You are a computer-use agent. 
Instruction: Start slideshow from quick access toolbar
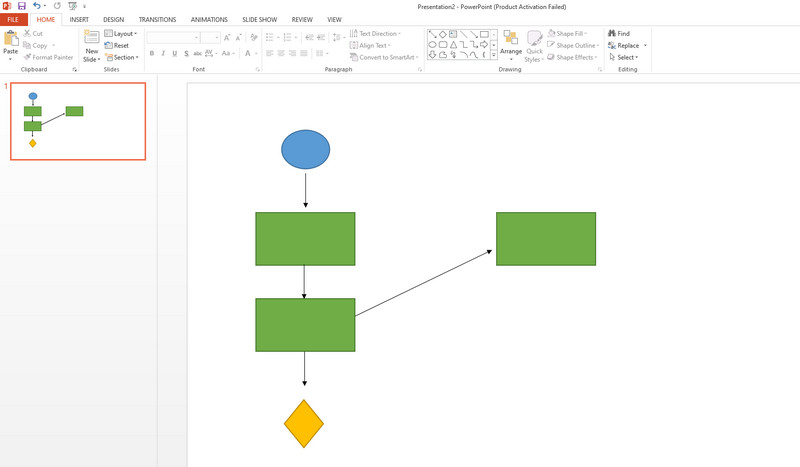pyautogui.click(x=72, y=6)
